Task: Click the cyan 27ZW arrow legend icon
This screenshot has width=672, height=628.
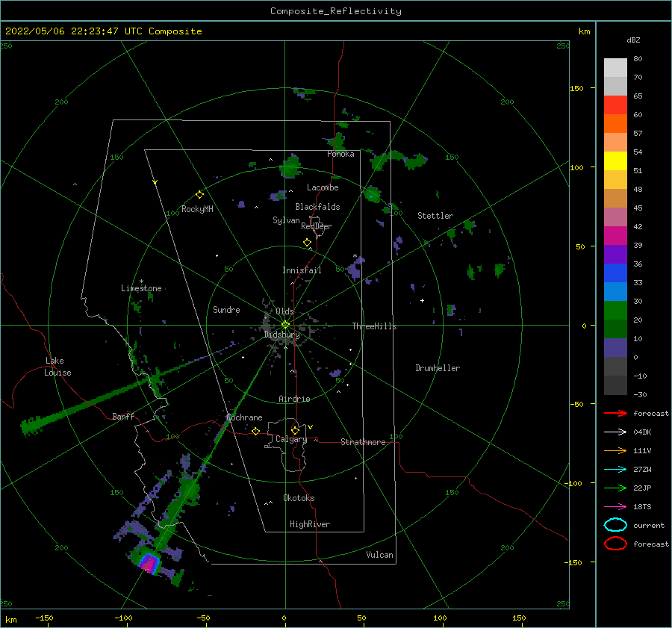Action: pyautogui.click(x=615, y=470)
